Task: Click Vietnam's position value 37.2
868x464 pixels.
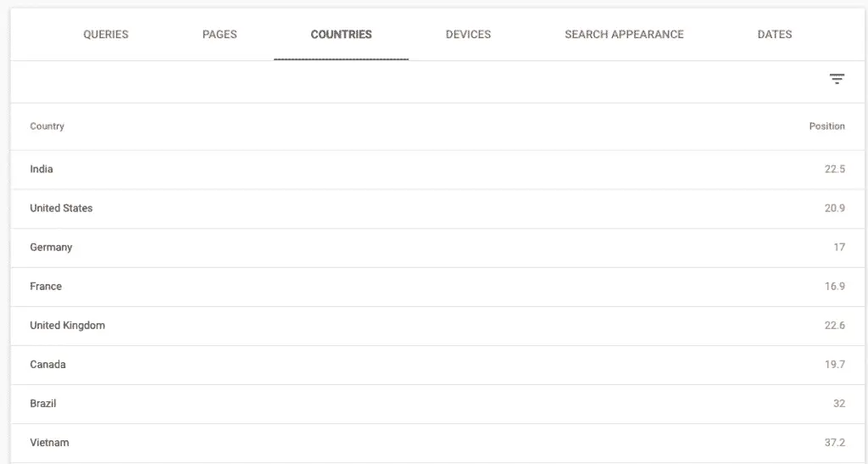Action: [834, 443]
